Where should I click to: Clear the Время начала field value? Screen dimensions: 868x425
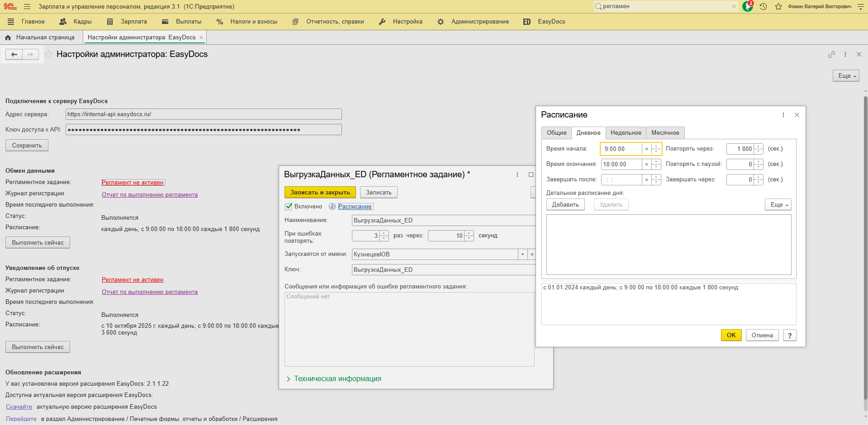[x=646, y=149]
